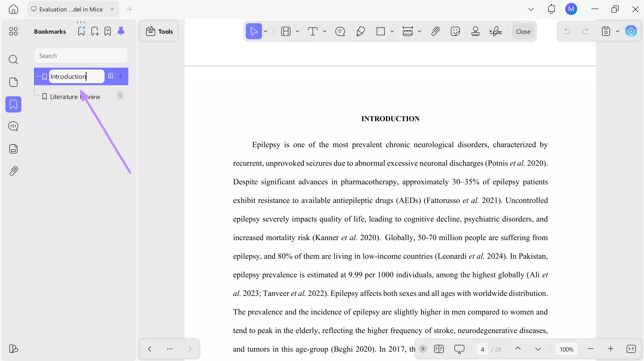
Task: Open the zoom level 100% dropdown
Action: coord(567,349)
